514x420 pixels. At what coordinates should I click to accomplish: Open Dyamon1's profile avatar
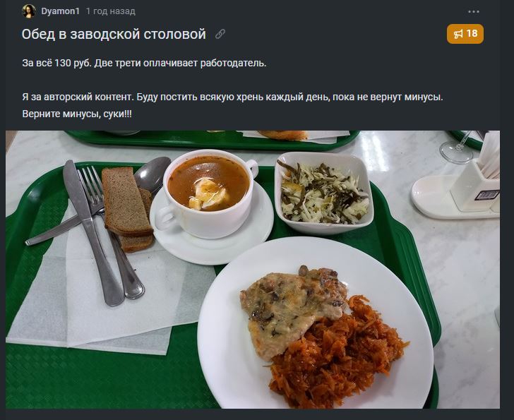pos(29,11)
